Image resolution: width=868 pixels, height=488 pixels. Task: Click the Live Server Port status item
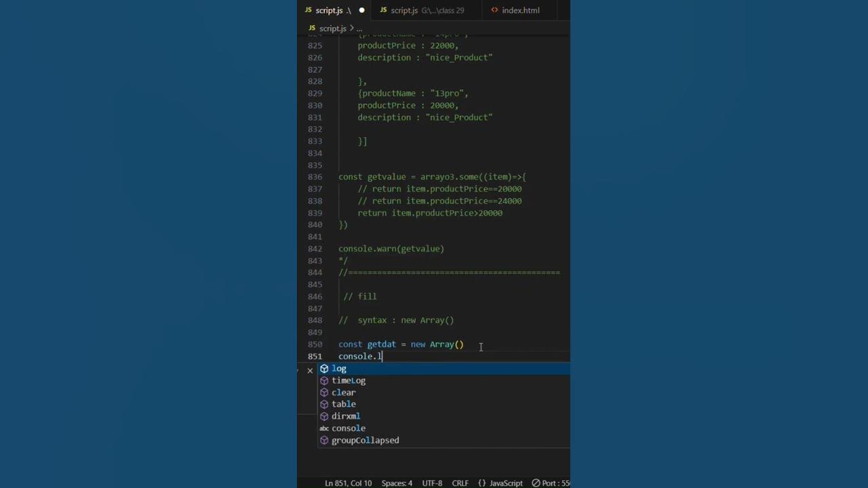pos(550,483)
